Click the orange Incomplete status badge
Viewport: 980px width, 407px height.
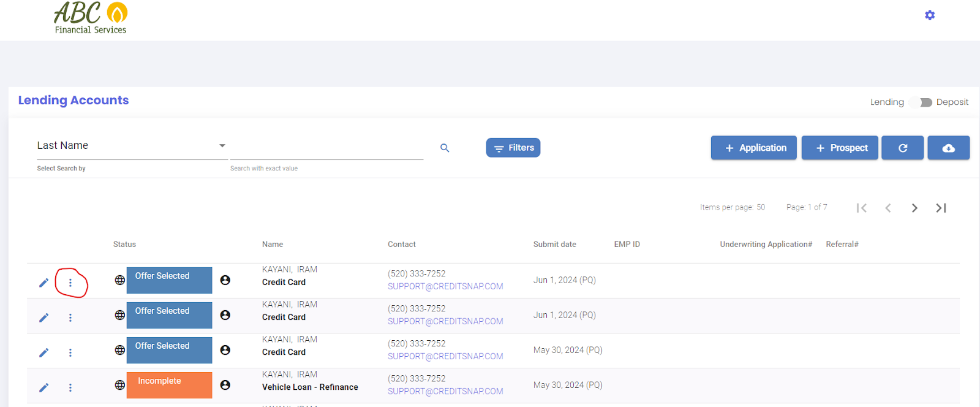coord(169,385)
